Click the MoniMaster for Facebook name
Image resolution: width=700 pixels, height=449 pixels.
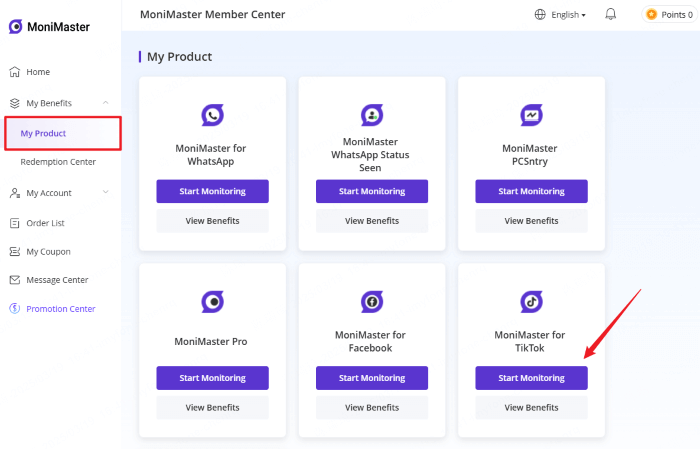click(x=370, y=341)
